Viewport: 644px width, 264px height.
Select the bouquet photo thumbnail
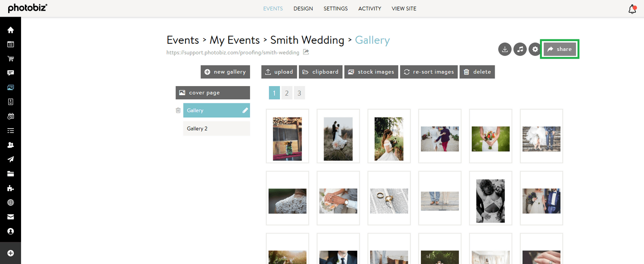click(490, 136)
